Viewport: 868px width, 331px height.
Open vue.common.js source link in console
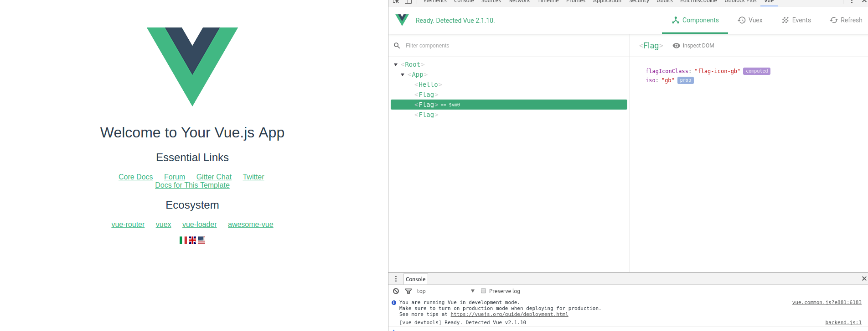tap(827, 302)
